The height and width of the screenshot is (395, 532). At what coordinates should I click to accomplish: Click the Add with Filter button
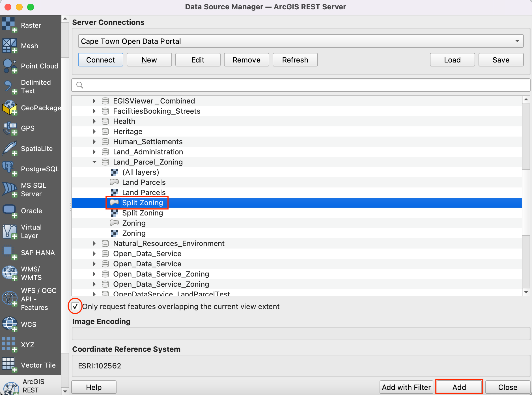pos(406,387)
